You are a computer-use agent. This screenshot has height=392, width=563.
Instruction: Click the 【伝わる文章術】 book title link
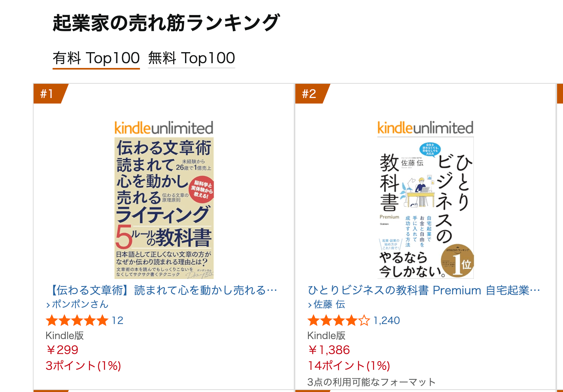coord(162,290)
